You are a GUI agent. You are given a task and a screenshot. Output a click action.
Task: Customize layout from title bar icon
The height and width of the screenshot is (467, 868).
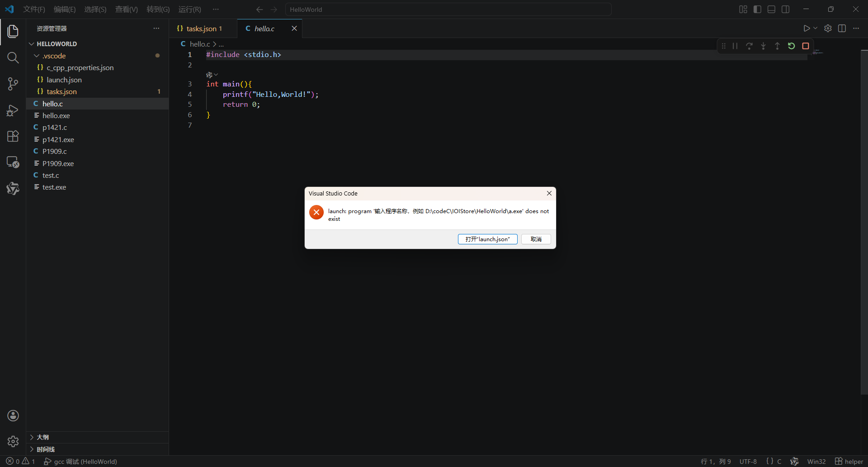tap(743, 10)
